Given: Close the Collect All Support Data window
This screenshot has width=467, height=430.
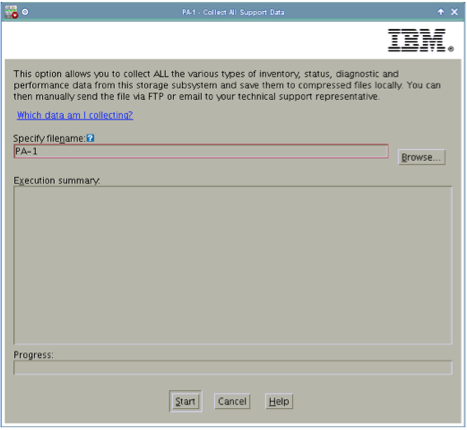Looking at the screenshot, I should [454, 12].
